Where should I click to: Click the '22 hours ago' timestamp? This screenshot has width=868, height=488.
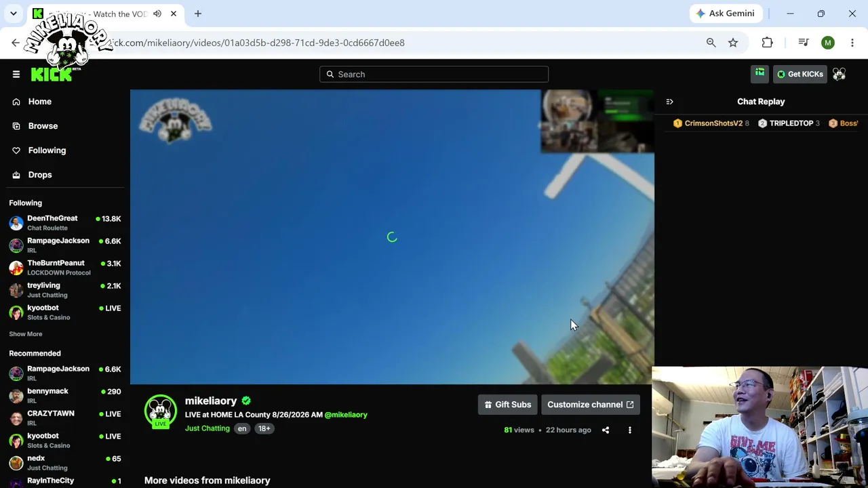568,430
